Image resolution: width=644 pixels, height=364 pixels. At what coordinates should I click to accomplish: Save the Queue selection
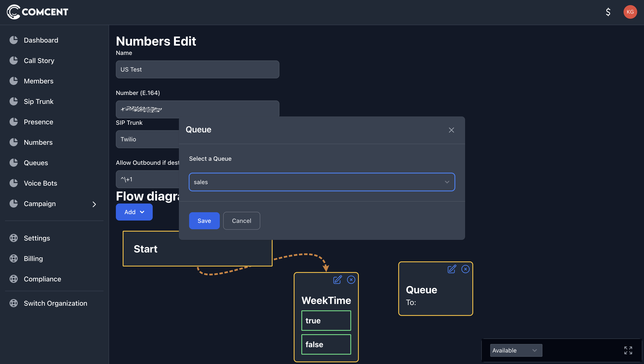(x=204, y=221)
